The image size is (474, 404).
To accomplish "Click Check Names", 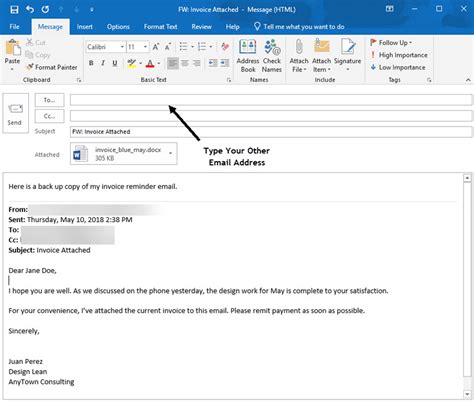I will [272, 56].
